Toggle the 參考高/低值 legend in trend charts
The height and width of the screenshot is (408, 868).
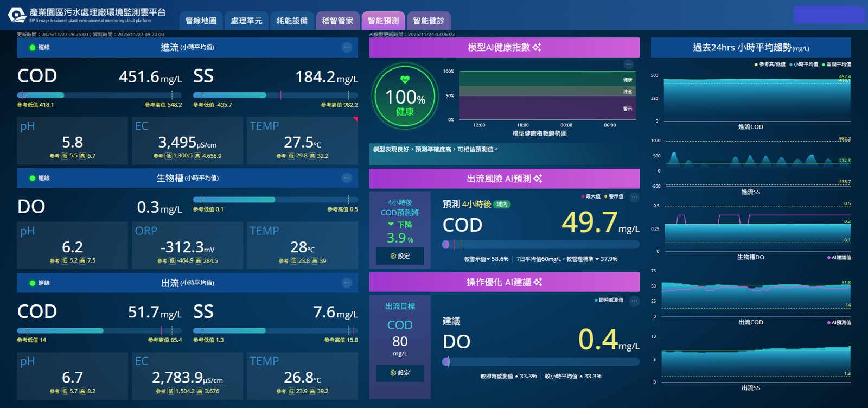770,65
